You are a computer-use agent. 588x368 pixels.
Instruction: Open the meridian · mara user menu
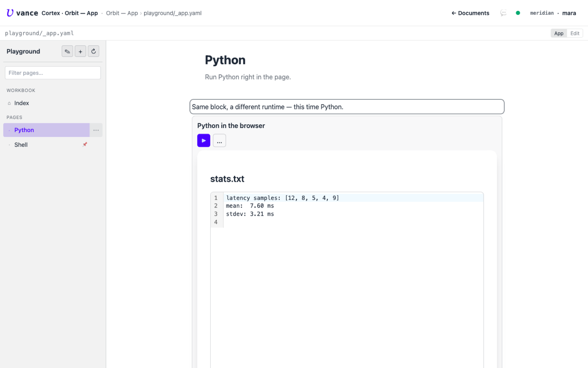[x=553, y=13]
